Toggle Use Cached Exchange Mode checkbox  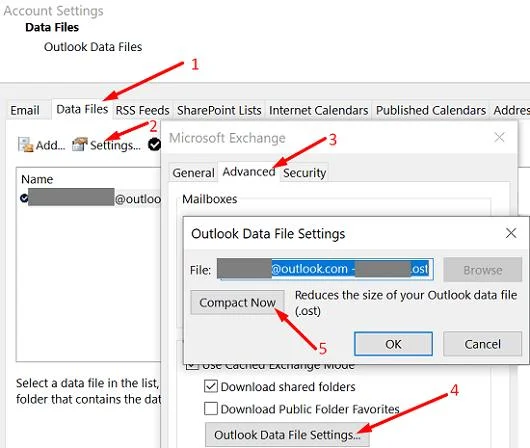pyautogui.click(x=192, y=366)
